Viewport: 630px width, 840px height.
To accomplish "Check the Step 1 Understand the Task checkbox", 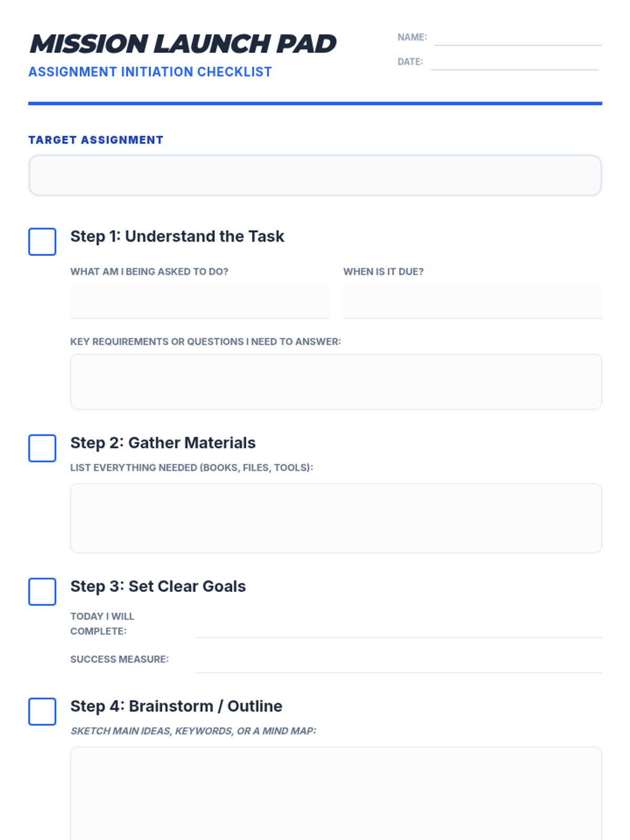I will click(x=42, y=241).
